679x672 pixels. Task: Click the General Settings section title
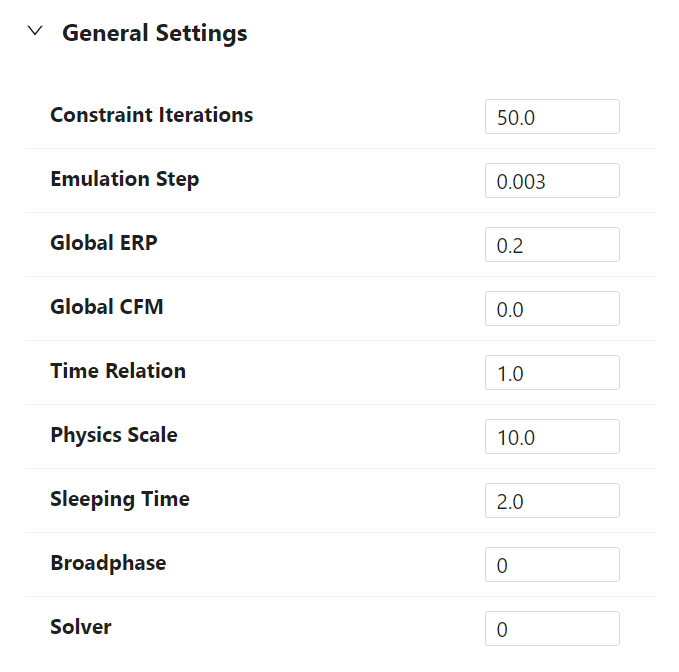pos(154,33)
